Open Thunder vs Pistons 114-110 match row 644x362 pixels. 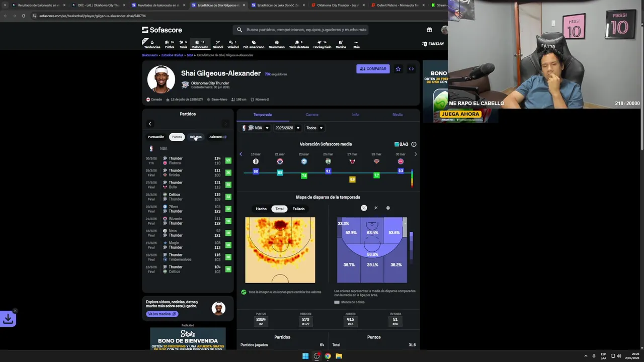tap(188, 161)
